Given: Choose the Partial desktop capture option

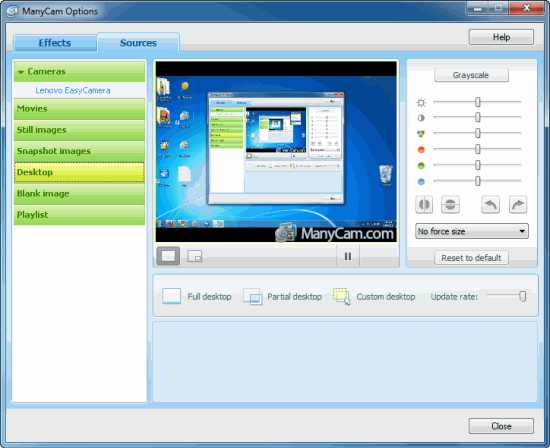Looking at the screenshot, I should click(x=282, y=297).
